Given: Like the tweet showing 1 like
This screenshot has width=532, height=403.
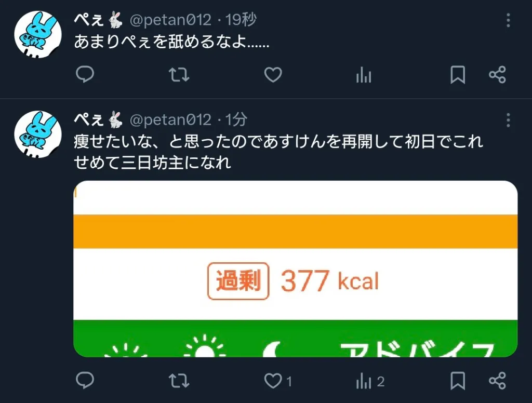Looking at the screenshot, I should 278,381.
